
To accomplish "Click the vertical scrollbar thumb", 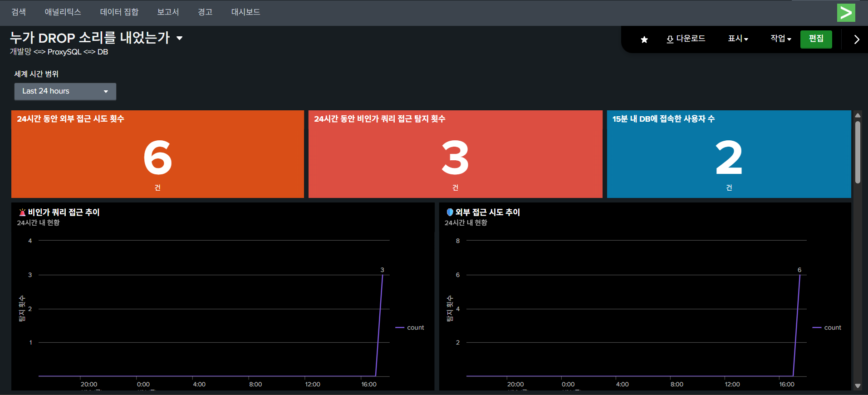I will tap(858, 152).
